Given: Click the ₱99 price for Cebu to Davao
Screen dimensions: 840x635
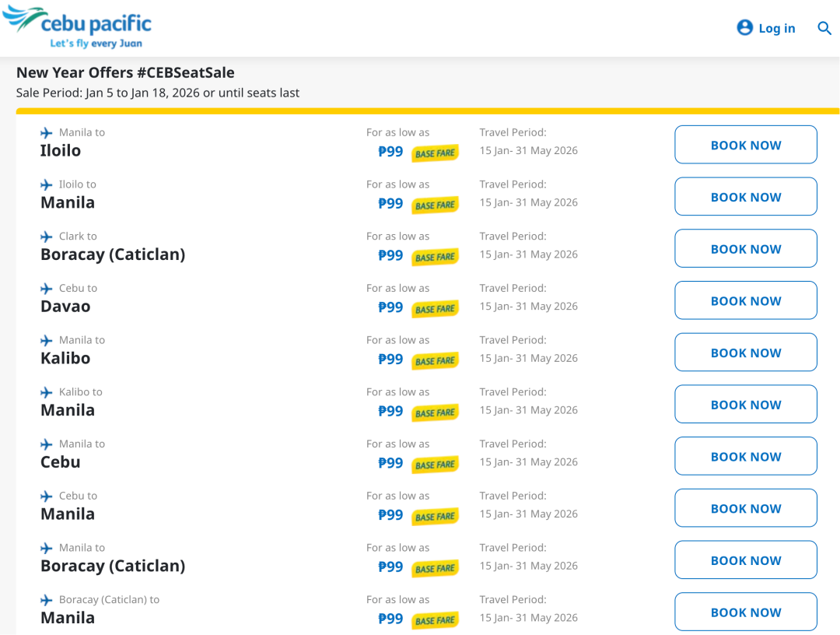Looking at the screenshot, I should (x=390, y=307).
